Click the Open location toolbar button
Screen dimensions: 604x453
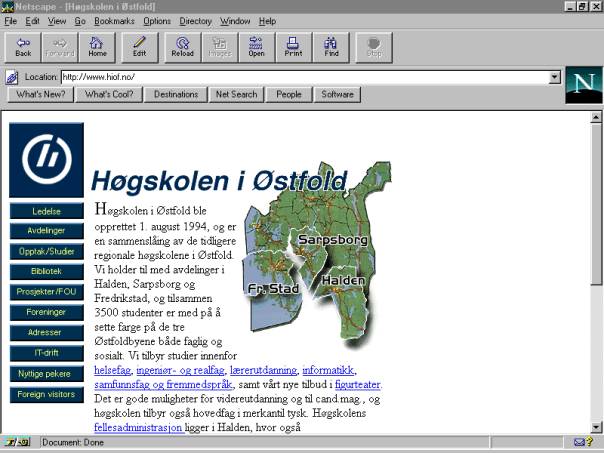(257, 47)
